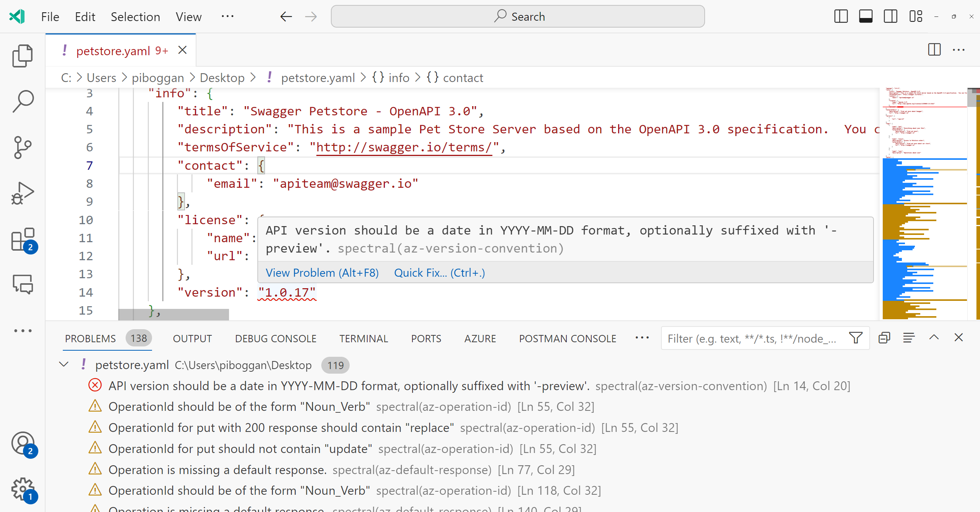
Task: Click the layout toggle split editor icon
Action: point(935,51)
